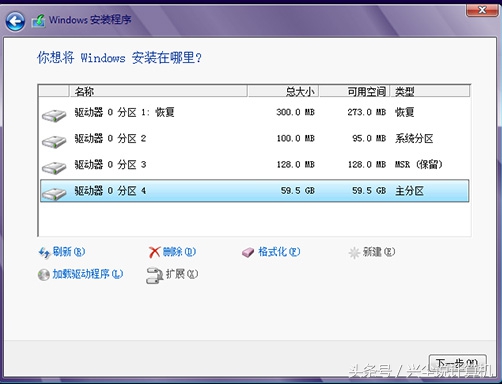Click the red X delete icon

pyautogui.click(x=154, y=252)
